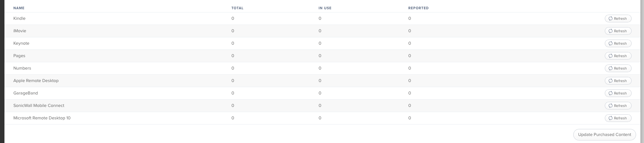This screenshot has width=644, height=143.
Task: Click the refresh icon in iMovie row
Action: (x=611, y=31)
